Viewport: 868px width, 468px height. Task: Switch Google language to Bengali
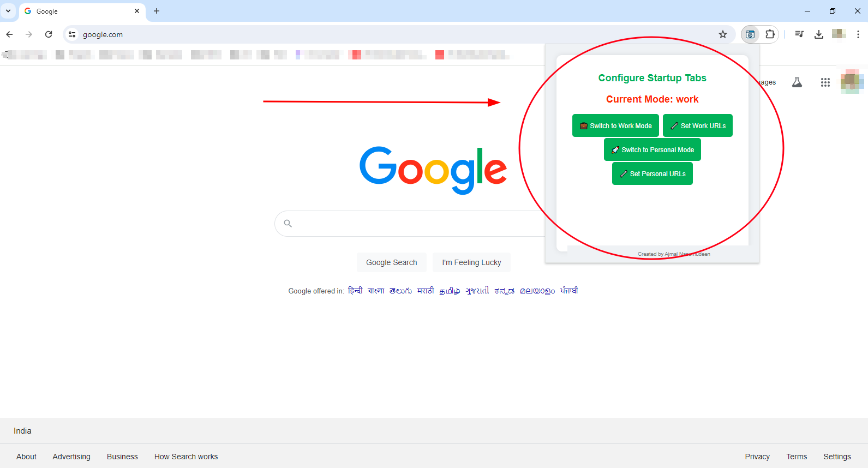pyautogui.click(x=376, y=291)
